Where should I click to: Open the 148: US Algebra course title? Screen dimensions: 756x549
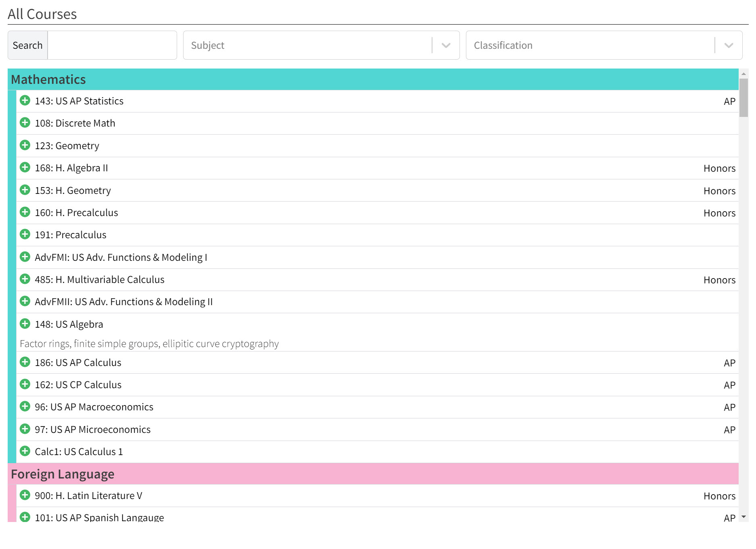coord(69,324)
